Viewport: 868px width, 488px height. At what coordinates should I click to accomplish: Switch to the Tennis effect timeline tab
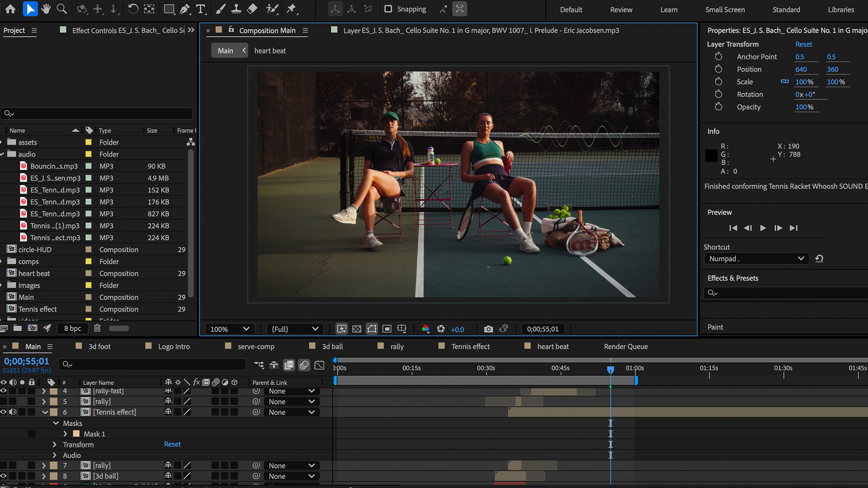(x=470, y=347)
